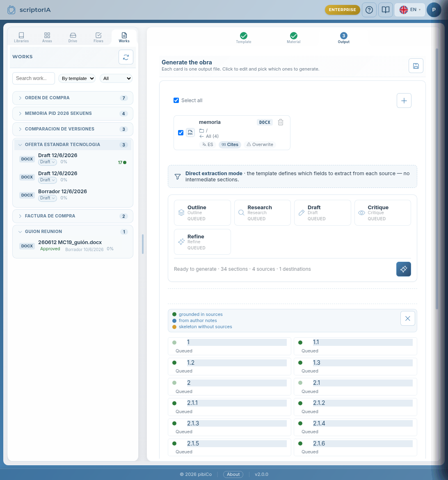Image resolution: width=448 pixels, height=480 pixels.
Task: Switch to the Areas tab
Action: [47, 37]
